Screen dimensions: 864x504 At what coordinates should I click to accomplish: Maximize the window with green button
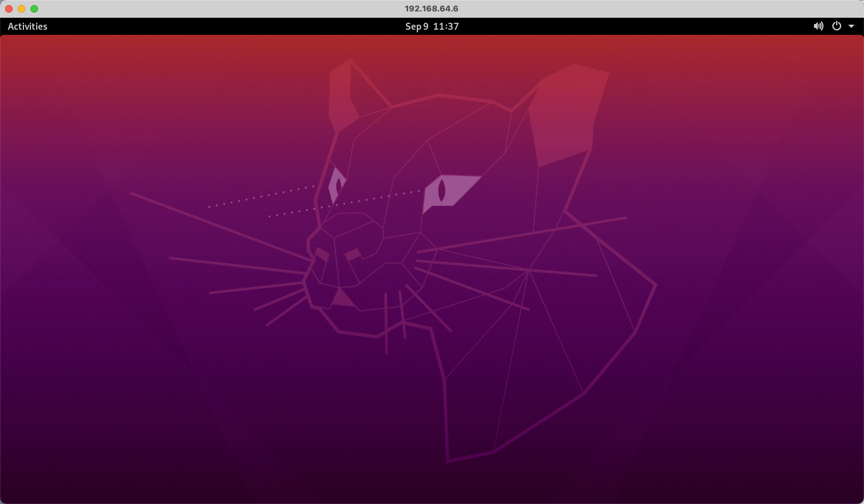click(x=34, y=9)
